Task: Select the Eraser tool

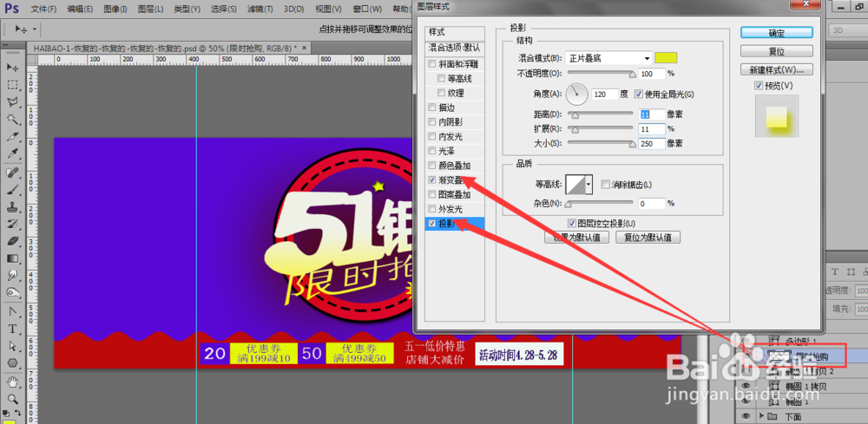Action: click(12, 241)
